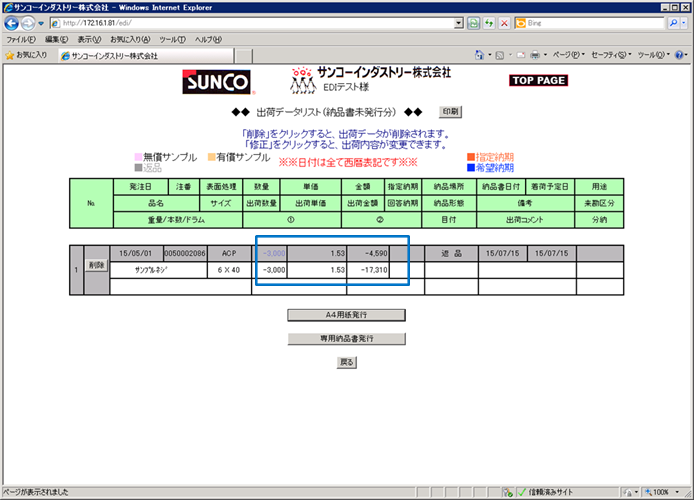The width and height of the screenshot is (694, 500).
Task: Click the A4用紙発行 button
Action: [346, 315]
